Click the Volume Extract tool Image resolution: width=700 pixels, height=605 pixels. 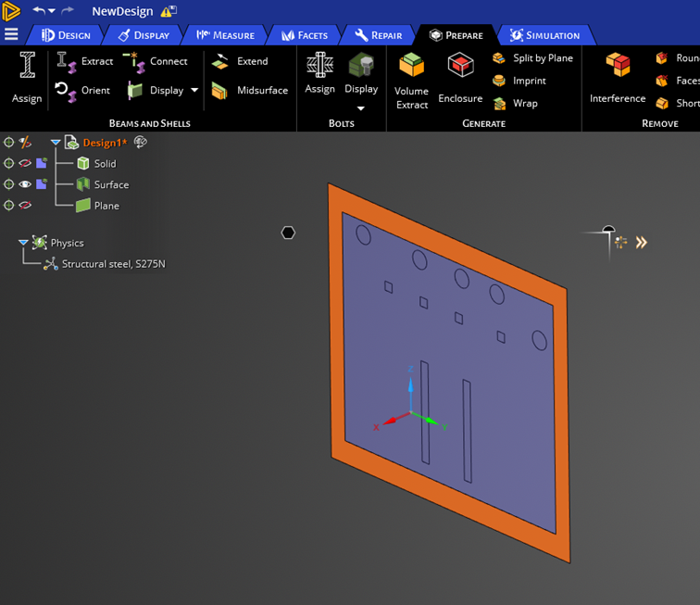click(411, 80)
